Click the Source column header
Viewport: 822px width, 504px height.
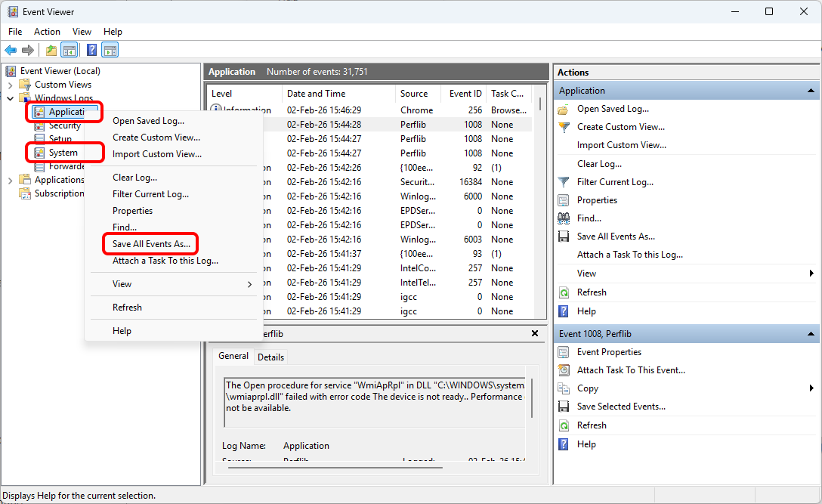click(414, 94)
